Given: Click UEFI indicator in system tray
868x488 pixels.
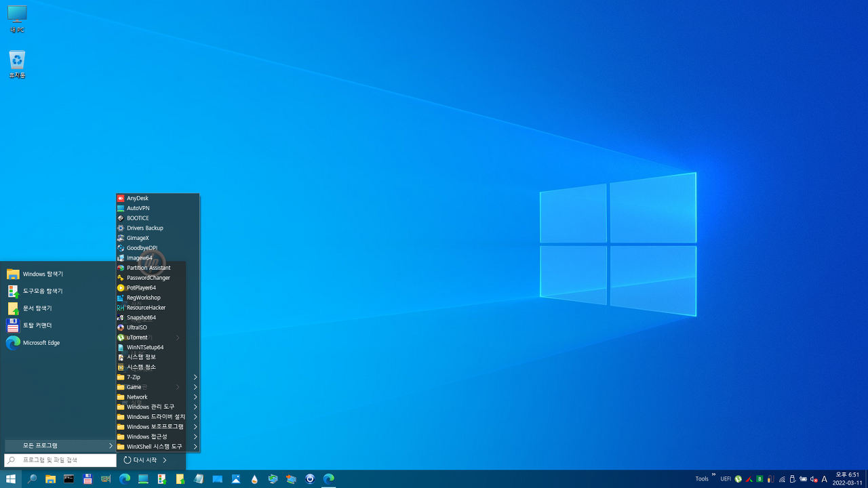Looking at the screenshot, I should (x=726, y=479).
